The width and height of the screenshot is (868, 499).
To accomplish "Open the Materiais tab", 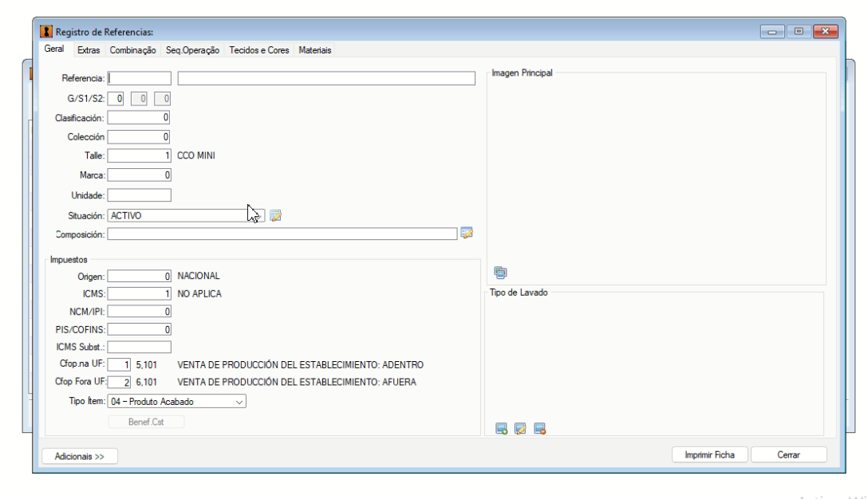I will pyautogui.click(x=315, y=50).
